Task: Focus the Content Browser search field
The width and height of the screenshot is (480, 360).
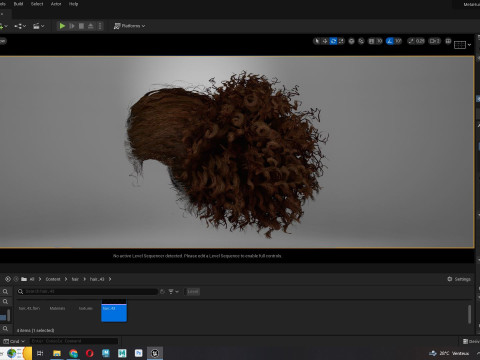Action: click(87, 291)
